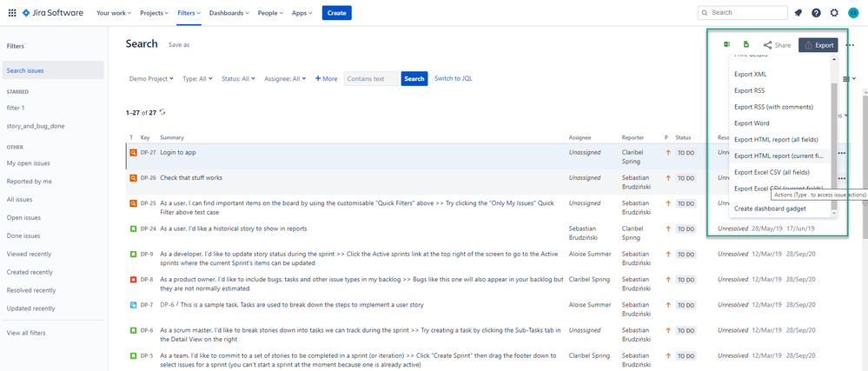Open the user profile avatar
The height and width of the screenshot is (371, 868).
pyautogui.click(x=852, y=13)
